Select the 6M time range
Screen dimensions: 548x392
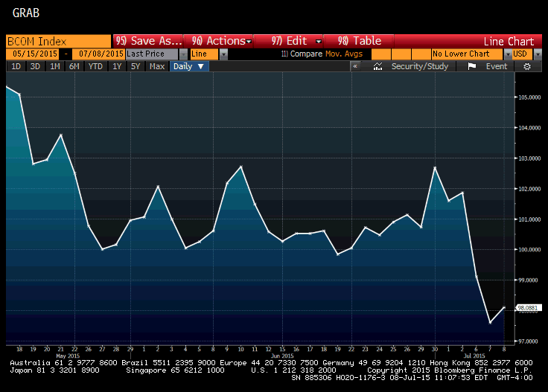click(74, 66)
